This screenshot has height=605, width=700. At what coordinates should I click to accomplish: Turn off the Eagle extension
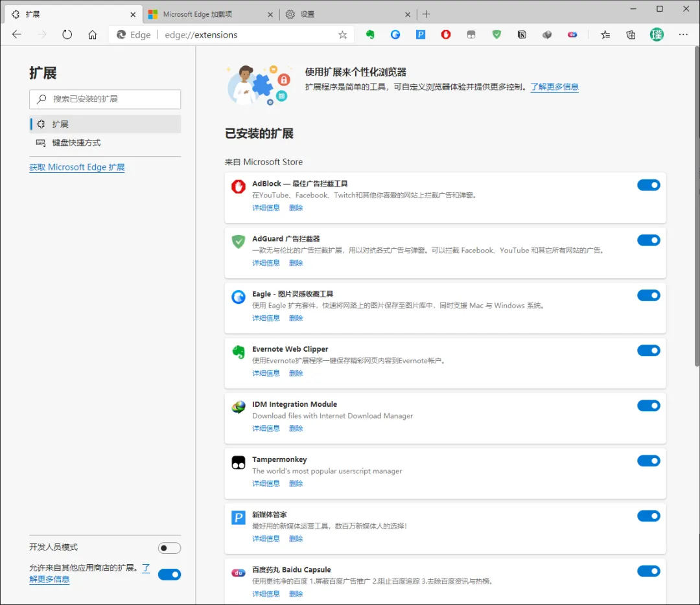(648, 295)
